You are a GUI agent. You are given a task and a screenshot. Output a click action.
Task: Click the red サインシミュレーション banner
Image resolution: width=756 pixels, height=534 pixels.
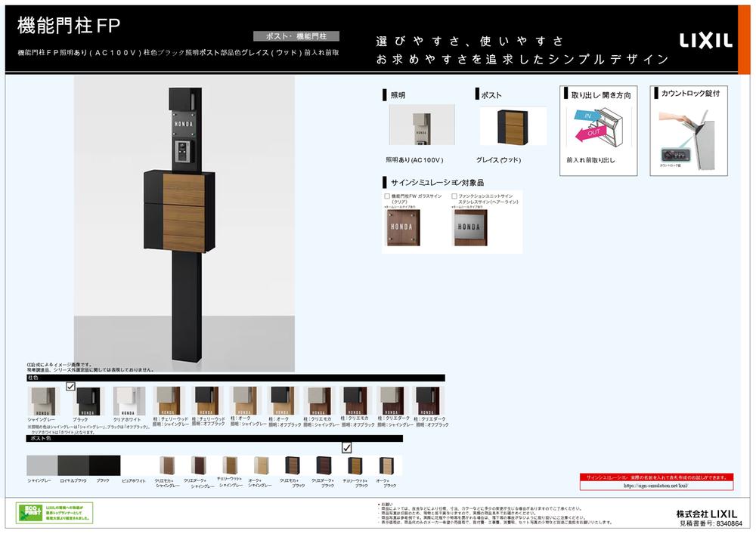655,477
